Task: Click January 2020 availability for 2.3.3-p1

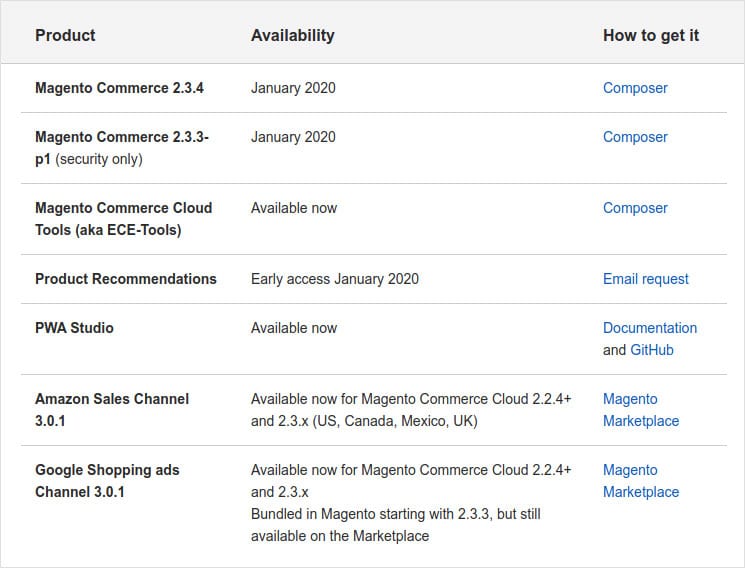Action: click(293, 137)
